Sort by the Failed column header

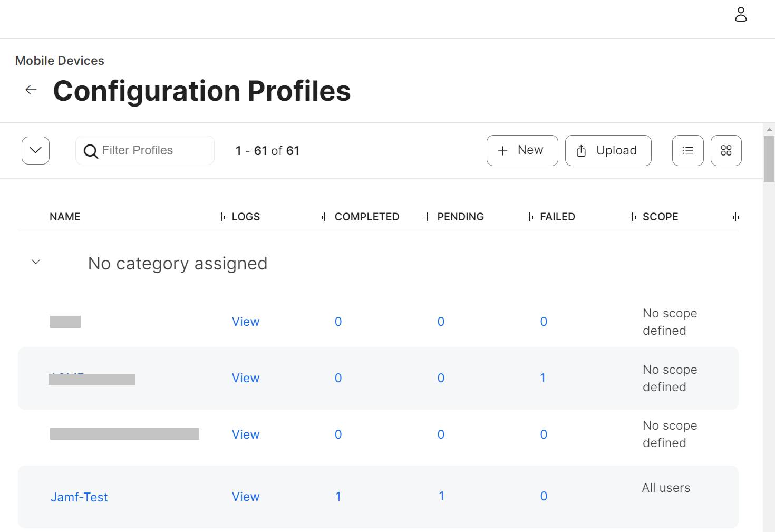tap(557, 217)
